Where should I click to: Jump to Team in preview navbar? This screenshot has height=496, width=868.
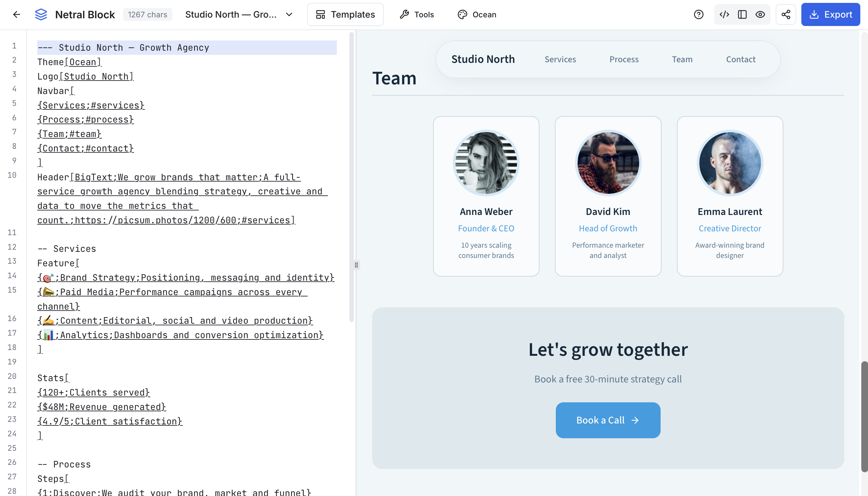[x=682, y=59]
